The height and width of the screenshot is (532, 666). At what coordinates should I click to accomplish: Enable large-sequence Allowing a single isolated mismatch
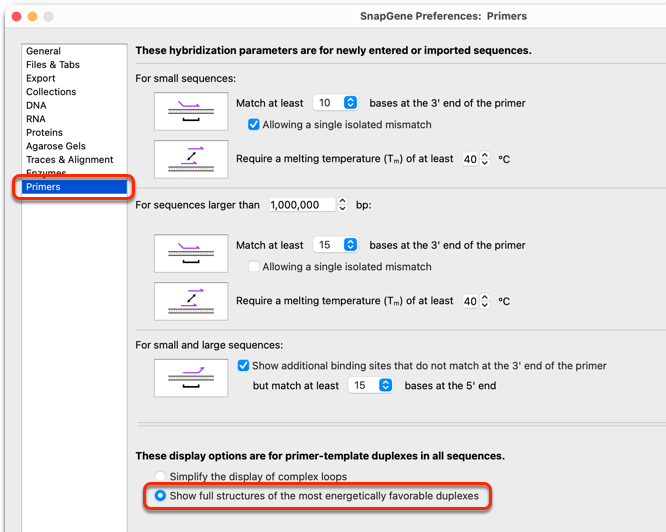(254, 267)
